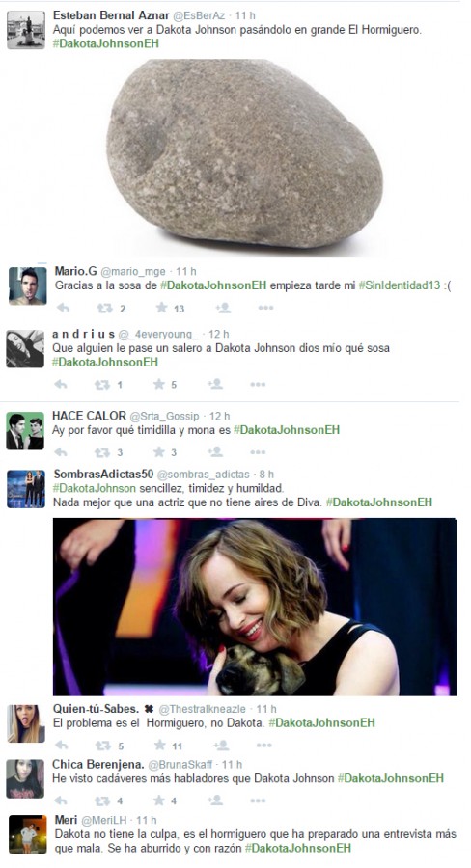Favorite Mario.G's tweet with 13 stars

pos(161,308)
